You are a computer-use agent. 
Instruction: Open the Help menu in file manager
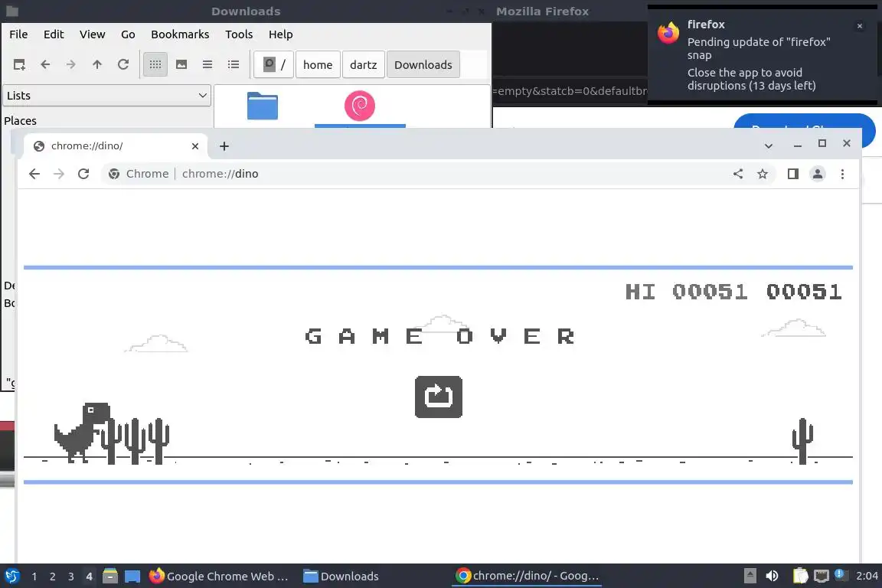coord(280,34)
